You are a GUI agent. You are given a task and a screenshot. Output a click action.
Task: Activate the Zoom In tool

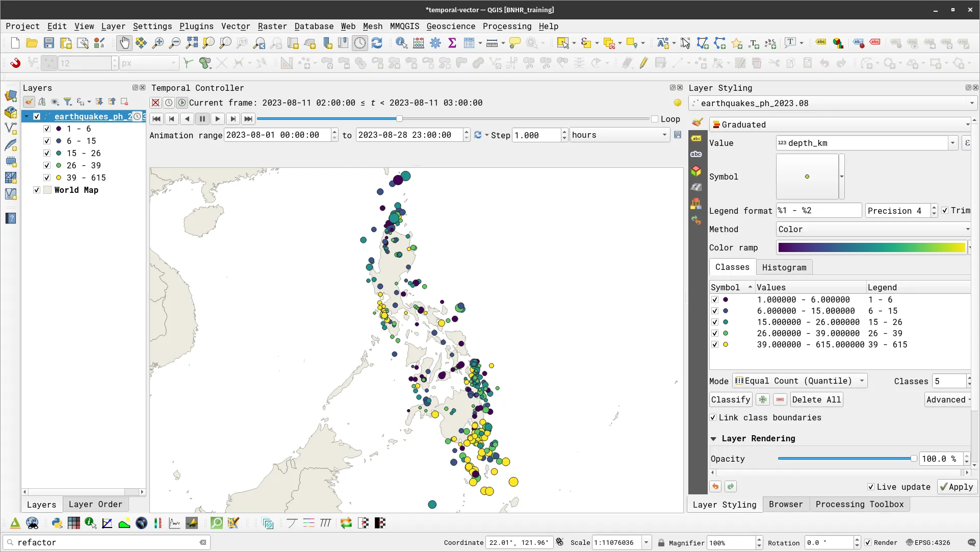click(159, 43)
